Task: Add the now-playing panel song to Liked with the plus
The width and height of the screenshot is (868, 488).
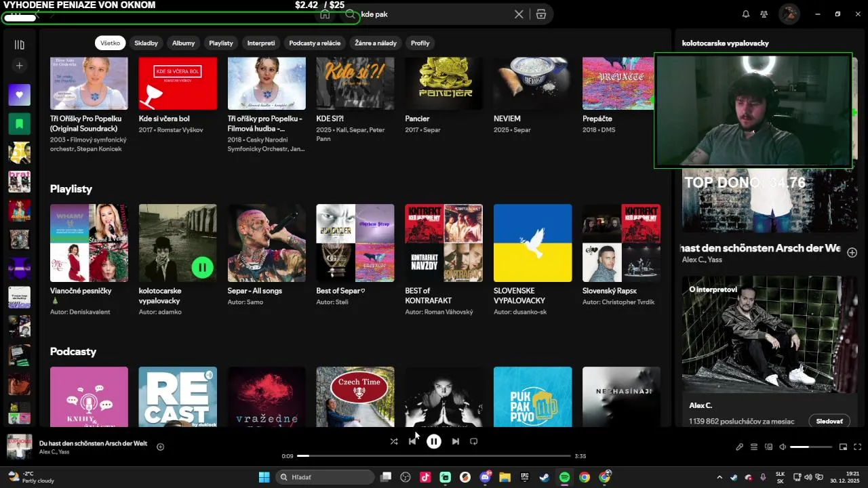Action: tap(852, 252)
